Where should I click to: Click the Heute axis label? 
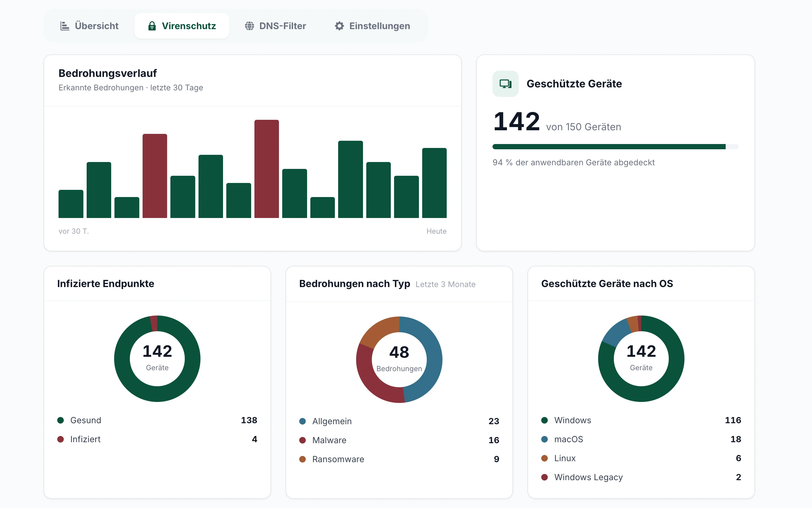click(x=436, y=231)
